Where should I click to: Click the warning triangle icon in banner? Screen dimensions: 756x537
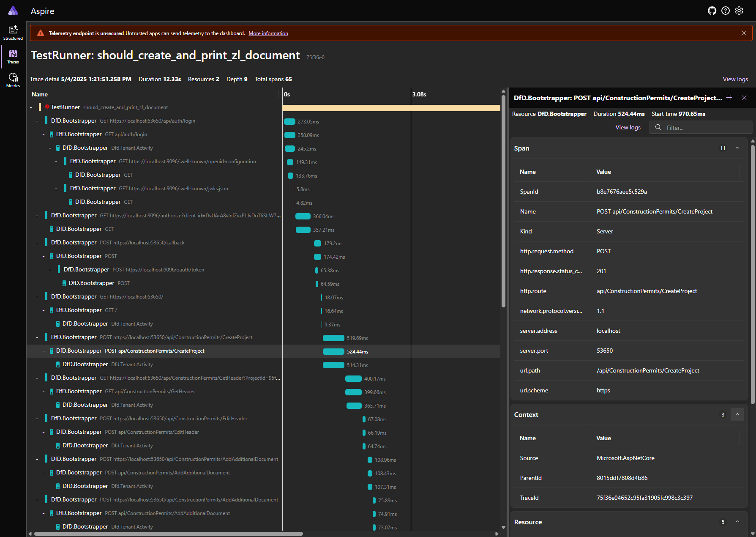coord(41,33)
